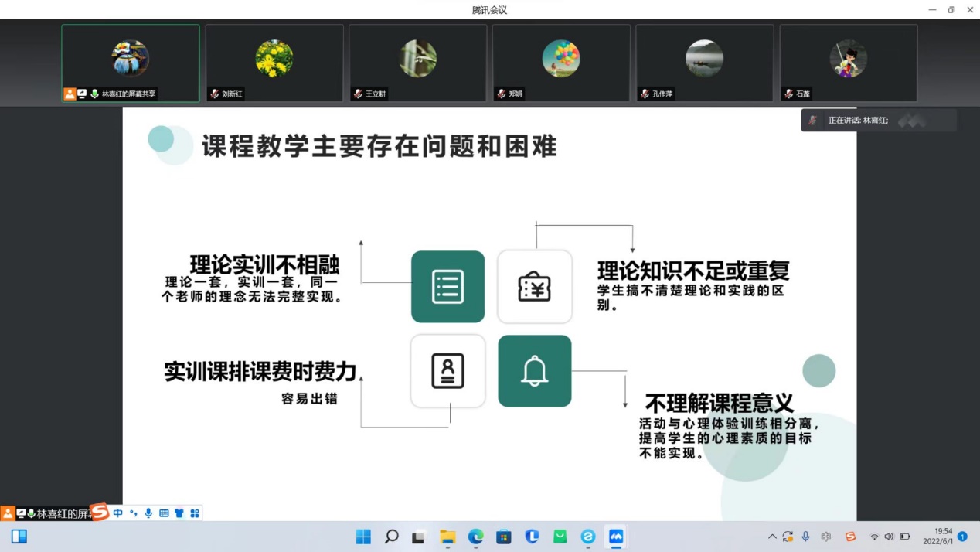Image resolution: width=980 pixels, height=552 pixels.
Task: Open the Sogou on-screen keyboard
Action: [164, 513]
